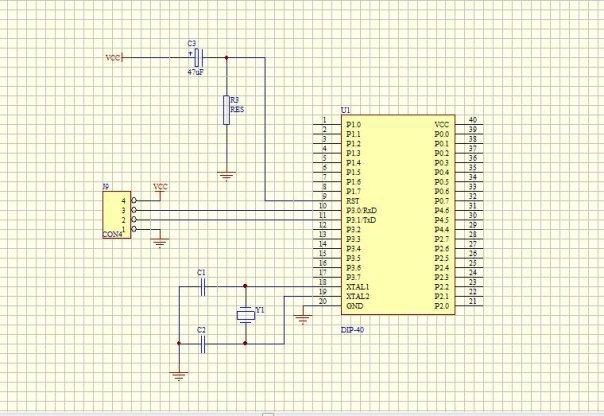Select the C3 47uF capacitor symbol

point(198,58)
